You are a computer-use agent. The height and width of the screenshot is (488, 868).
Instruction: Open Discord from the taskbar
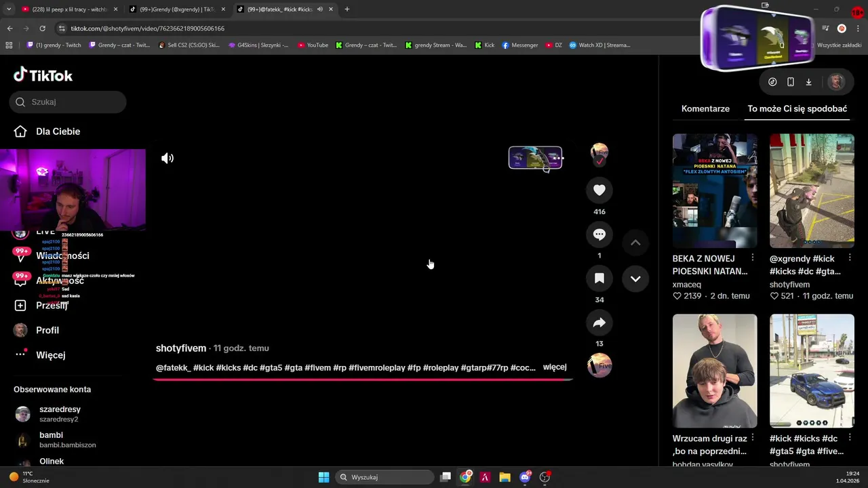525,477
